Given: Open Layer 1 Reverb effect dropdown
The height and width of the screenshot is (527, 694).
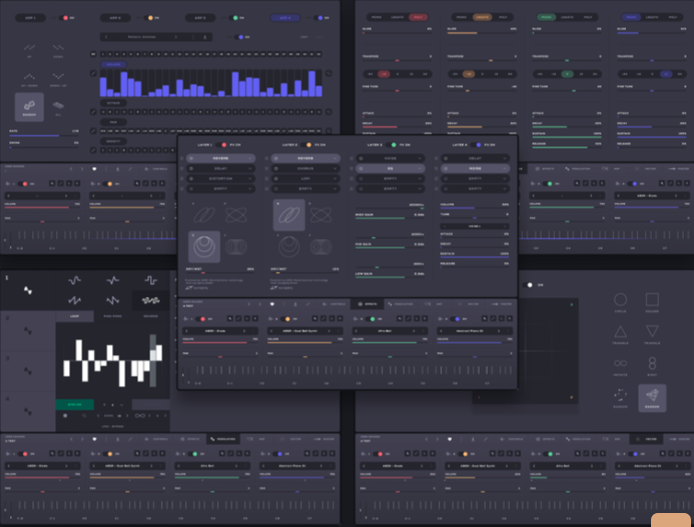Looking at the screenshot, I should (x=220, y=158).
